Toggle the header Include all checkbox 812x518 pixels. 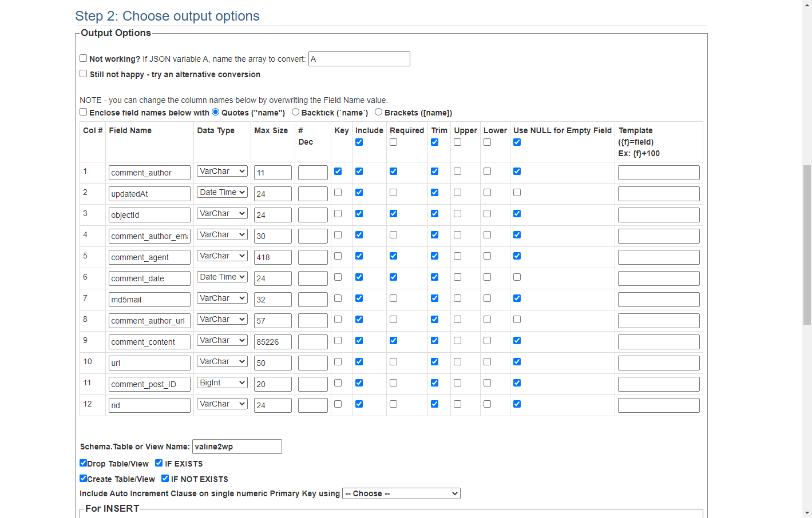tap(359, 142)
